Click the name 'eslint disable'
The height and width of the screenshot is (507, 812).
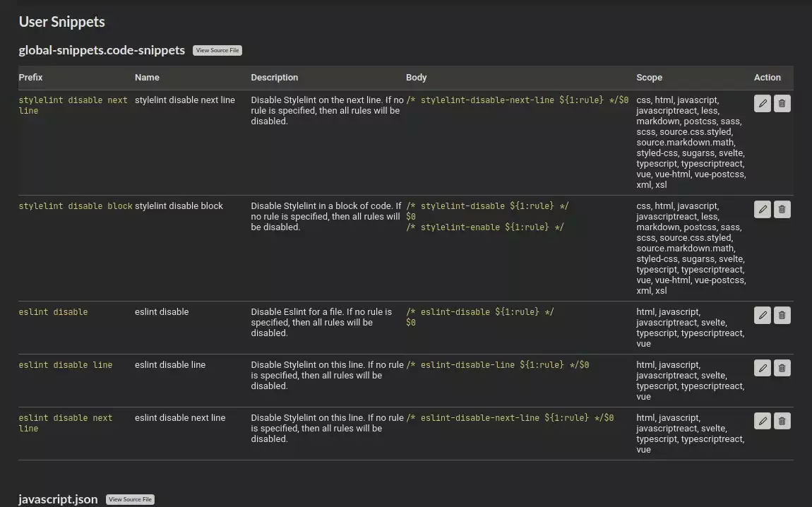tap(162, 312)
